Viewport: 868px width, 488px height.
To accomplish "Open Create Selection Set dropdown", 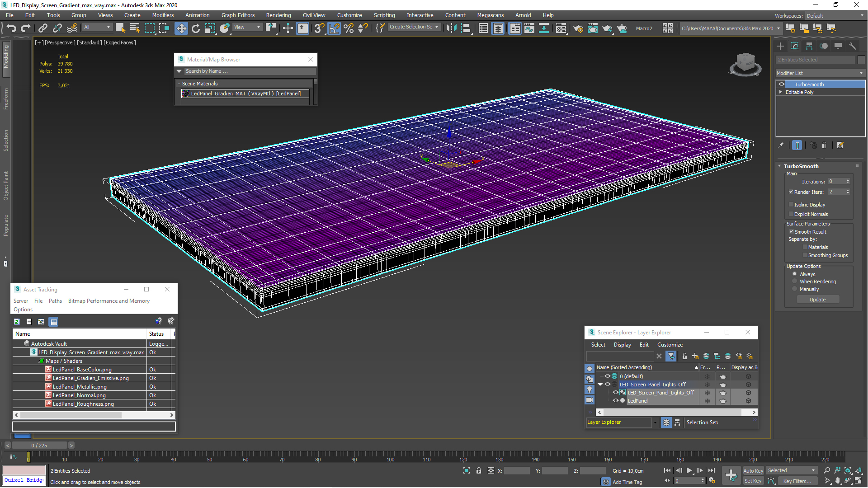I will click(x=414, y=27).
